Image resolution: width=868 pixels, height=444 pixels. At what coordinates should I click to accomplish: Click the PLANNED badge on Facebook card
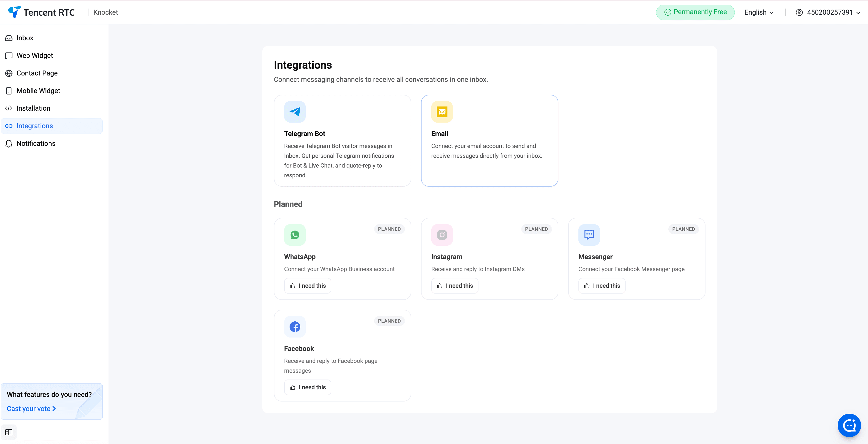click(x=389, y=321)
